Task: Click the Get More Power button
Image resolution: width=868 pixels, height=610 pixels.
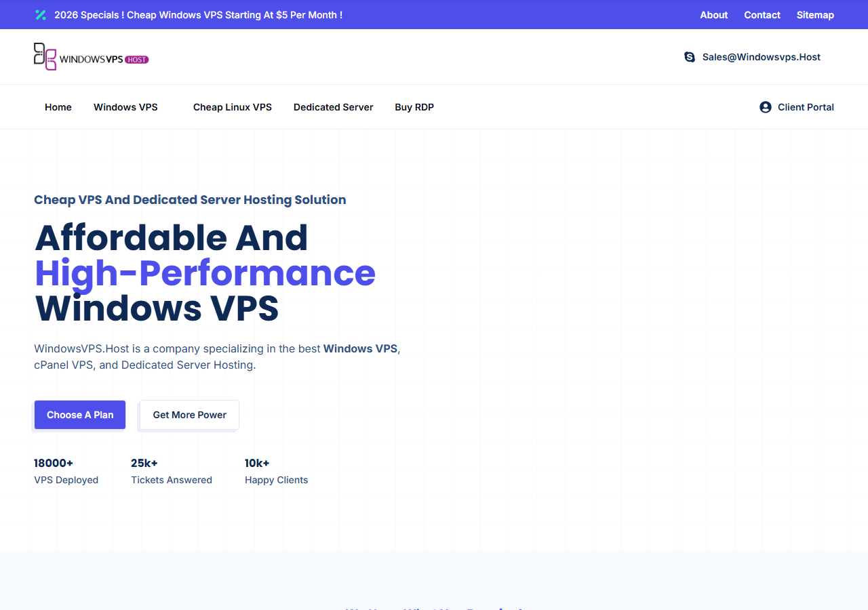Action: [190, 415]
